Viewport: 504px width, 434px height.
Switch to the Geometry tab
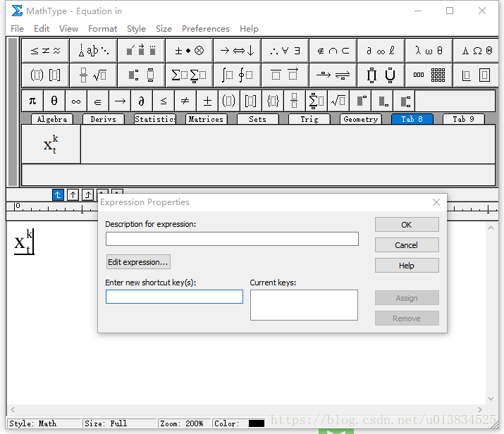(x=361, y=119)
